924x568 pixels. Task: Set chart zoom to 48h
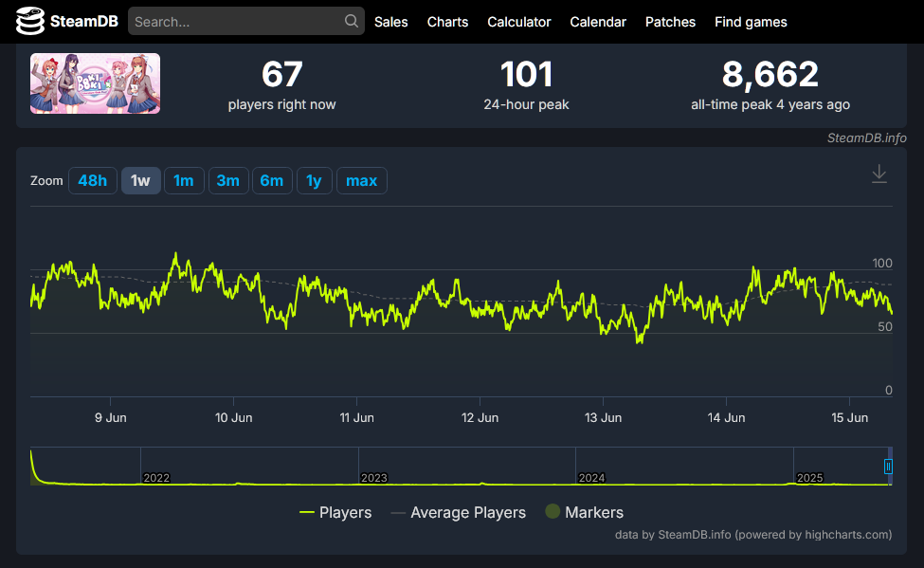(93, 180)
